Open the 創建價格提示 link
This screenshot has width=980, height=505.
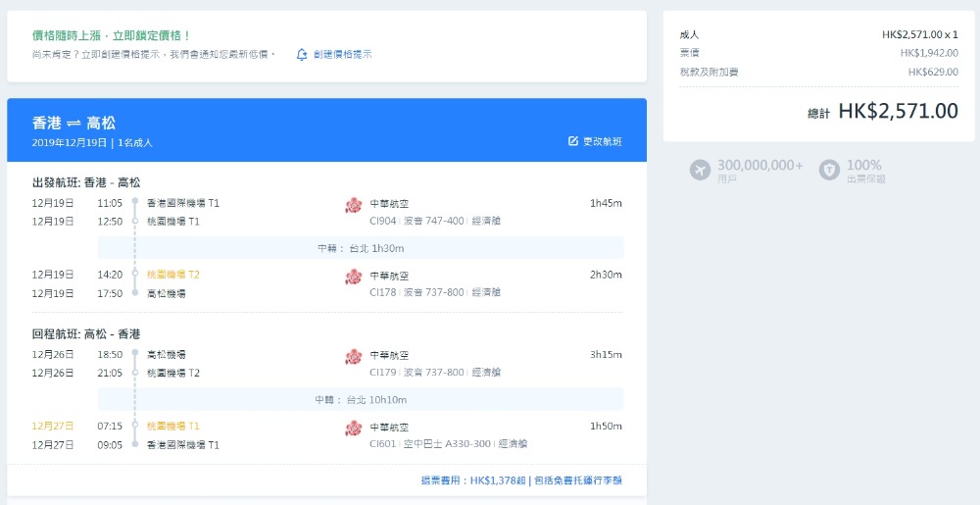click(342, 55)
